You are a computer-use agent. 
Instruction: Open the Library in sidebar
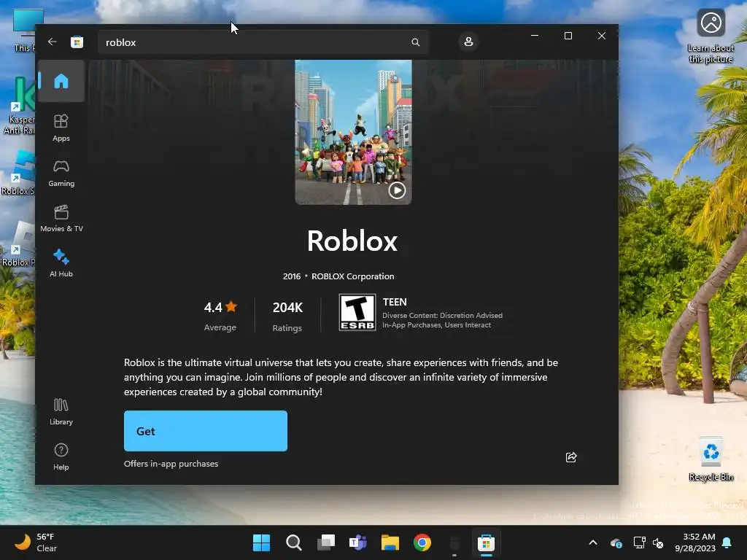point(61,411)
